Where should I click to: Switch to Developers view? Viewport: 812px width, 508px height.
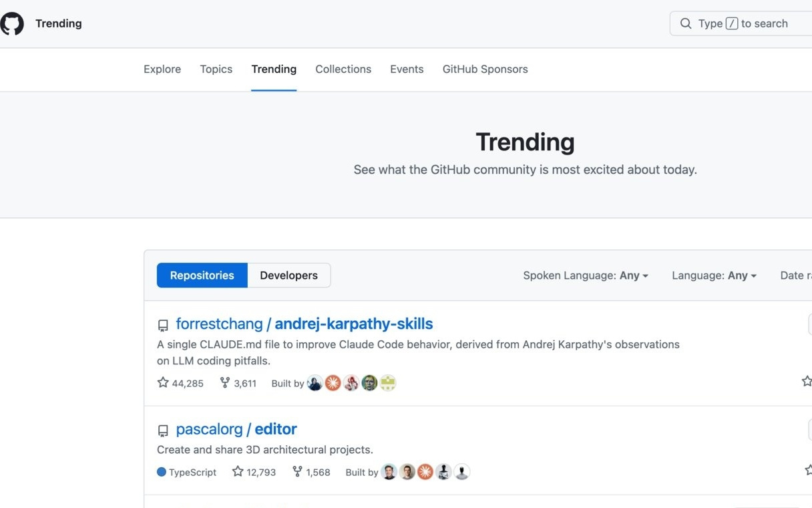tap(288, 275)
